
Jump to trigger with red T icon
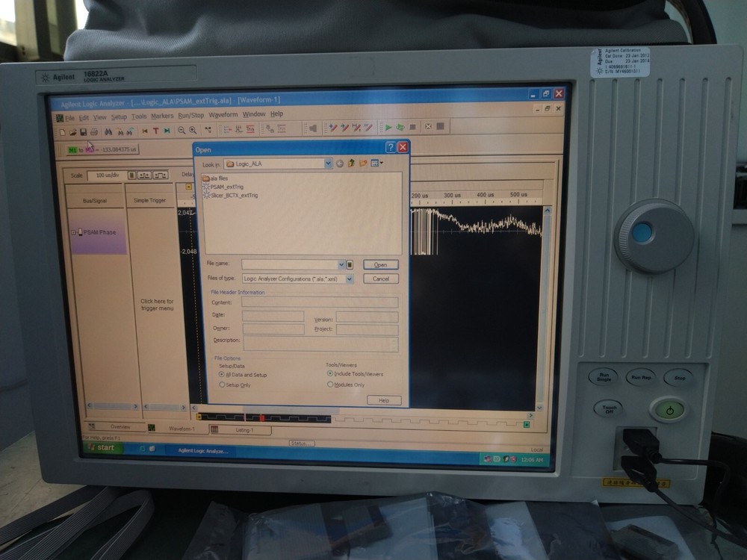(x=156, y=131)
